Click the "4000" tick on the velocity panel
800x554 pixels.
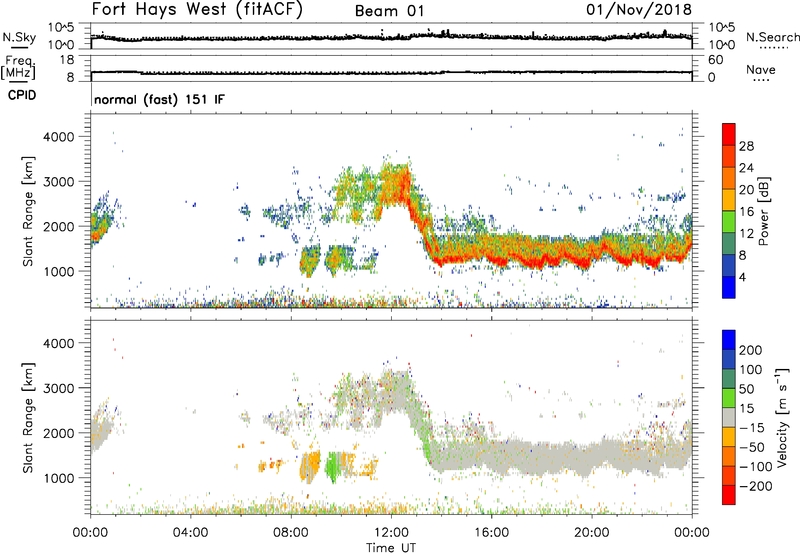click(x=58, y=343)
